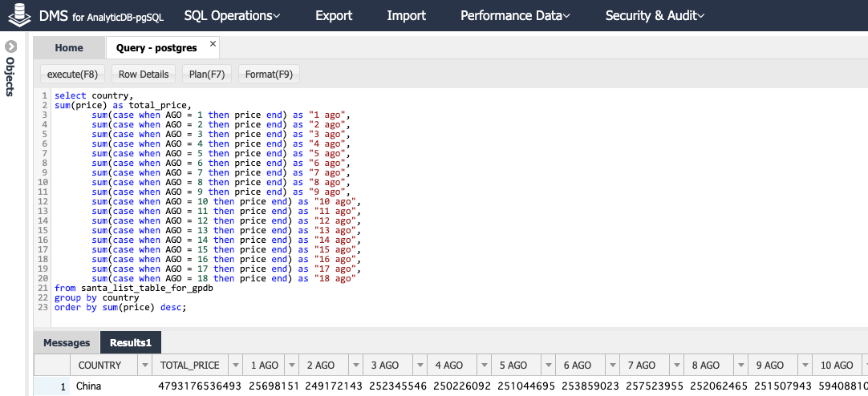Click the 'sum(price) as total_price,' line

click(x=123, y=105)
